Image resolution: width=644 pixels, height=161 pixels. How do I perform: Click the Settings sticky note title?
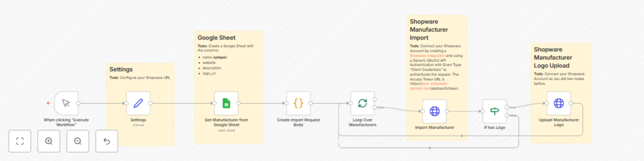click(121, 69)
